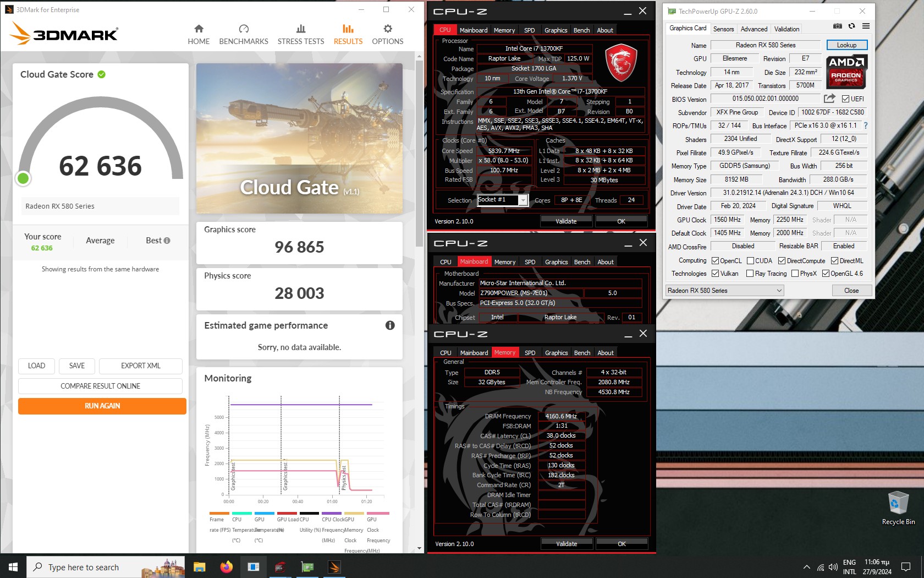Open File Explorer from taskbar
This screenshot has height=578, width=924.
coord(199,567)
